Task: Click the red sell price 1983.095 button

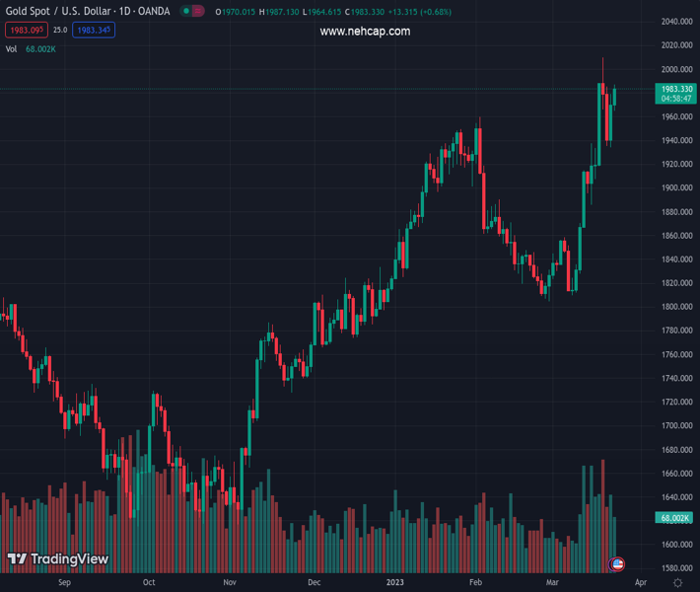Action: click(23, 31)
